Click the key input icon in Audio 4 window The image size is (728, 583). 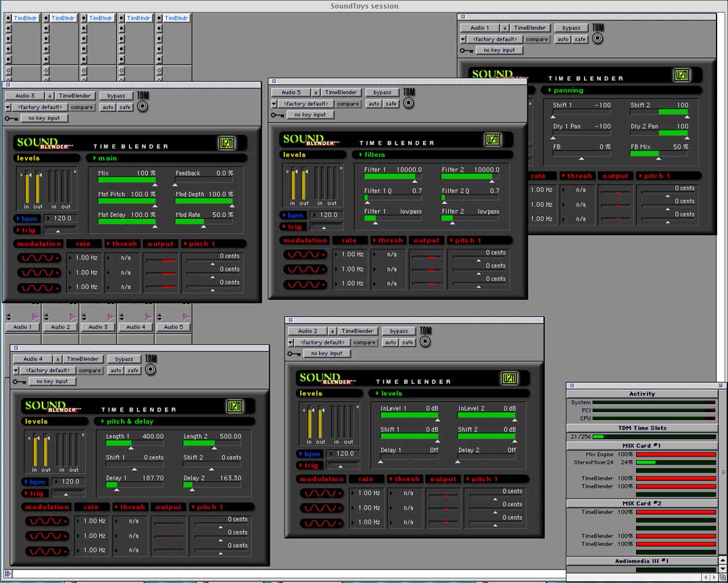click(x=21, y=382)
